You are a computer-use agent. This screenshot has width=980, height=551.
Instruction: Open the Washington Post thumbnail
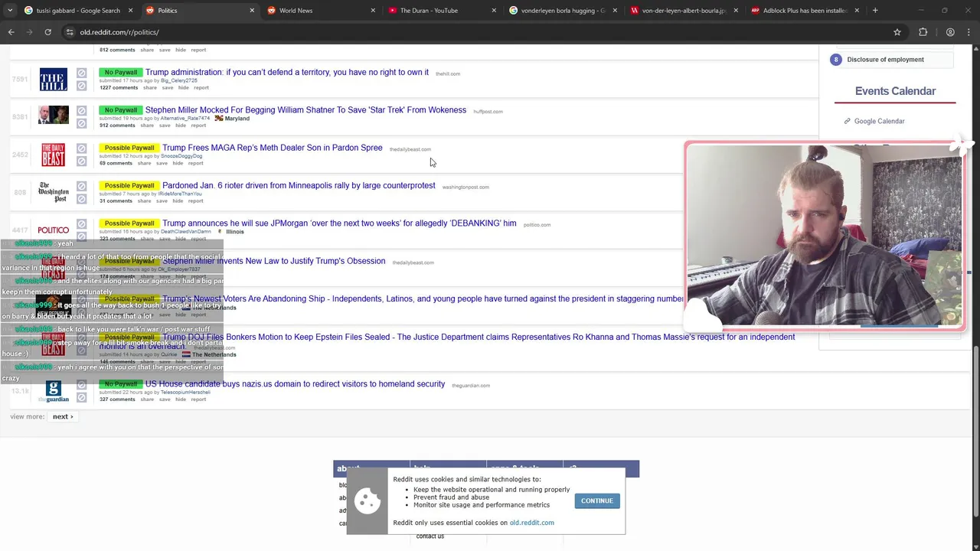[53, 192]
